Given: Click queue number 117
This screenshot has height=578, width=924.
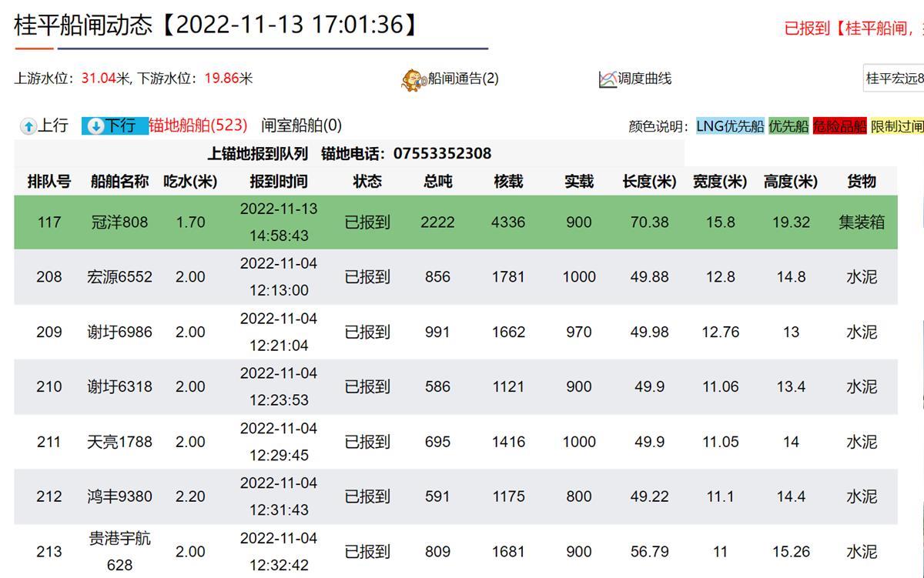Looking at the screenshot, I should (x=49, y=222).
